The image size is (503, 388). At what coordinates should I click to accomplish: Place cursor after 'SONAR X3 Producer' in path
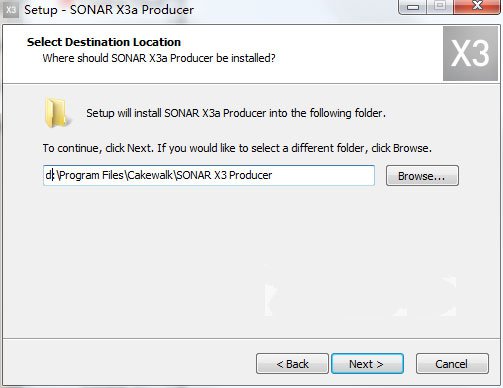point(273,175)
